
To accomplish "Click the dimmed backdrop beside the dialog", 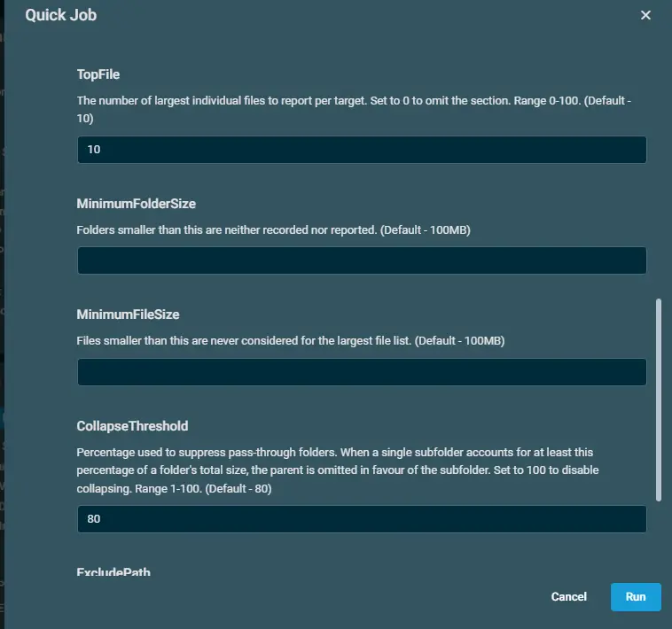I will [x=2, y=299].
